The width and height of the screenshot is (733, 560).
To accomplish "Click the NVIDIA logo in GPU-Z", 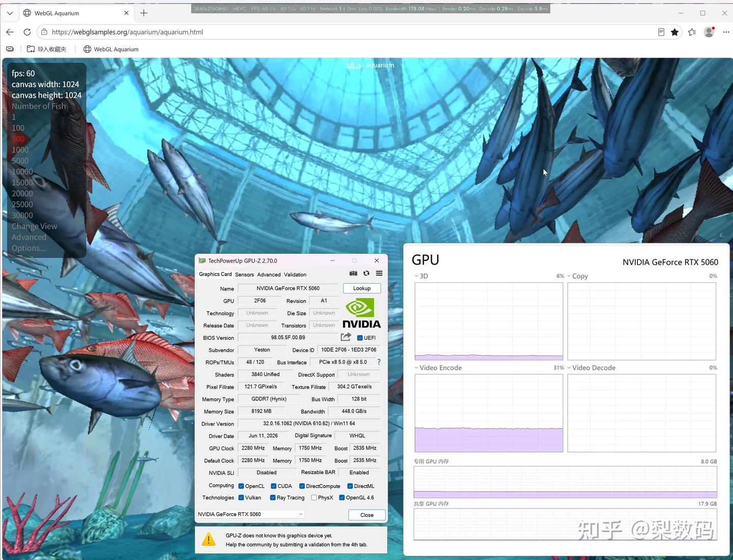I will [361, 313].
